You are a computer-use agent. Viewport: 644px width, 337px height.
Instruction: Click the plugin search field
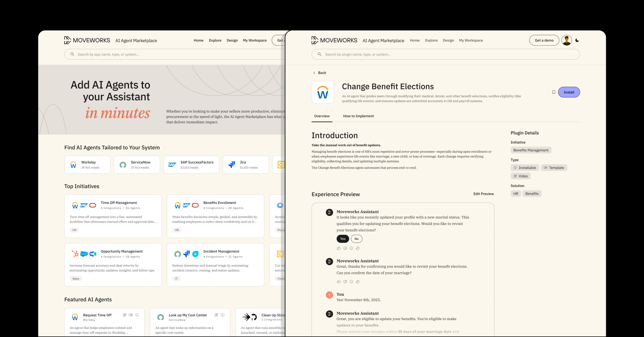(x=445, y=54)
